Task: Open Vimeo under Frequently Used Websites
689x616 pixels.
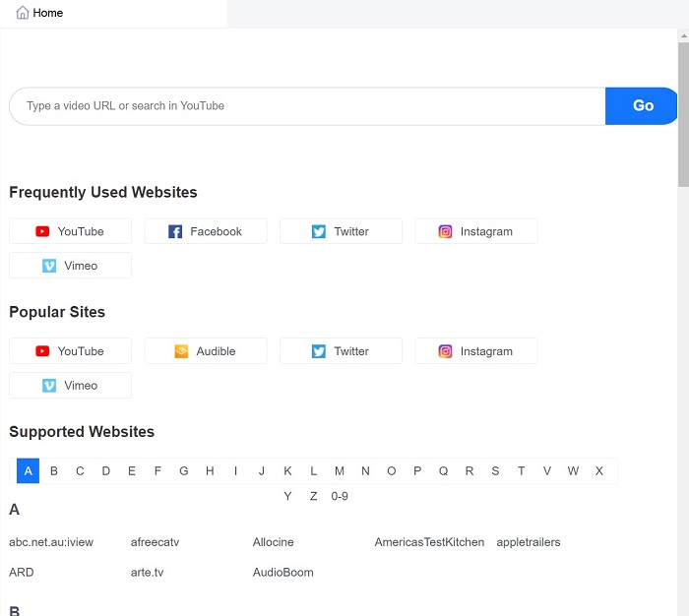Action: [x=70, y=266]
